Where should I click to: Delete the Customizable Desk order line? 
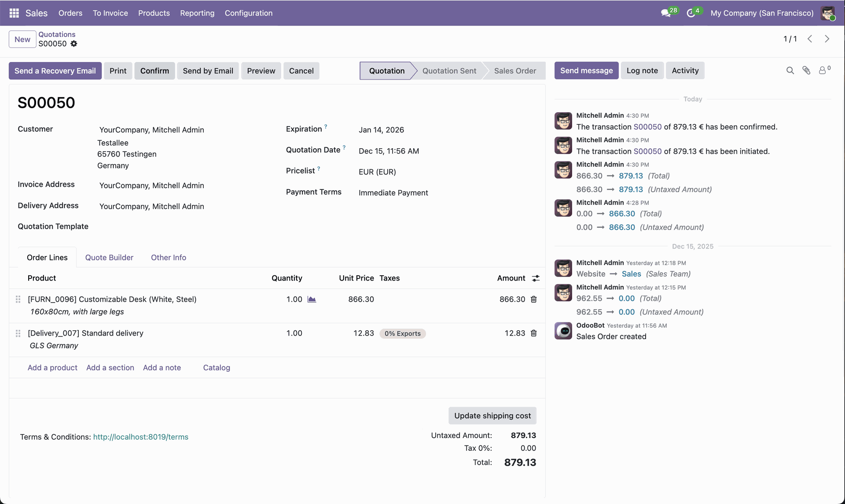click(534, 299)
